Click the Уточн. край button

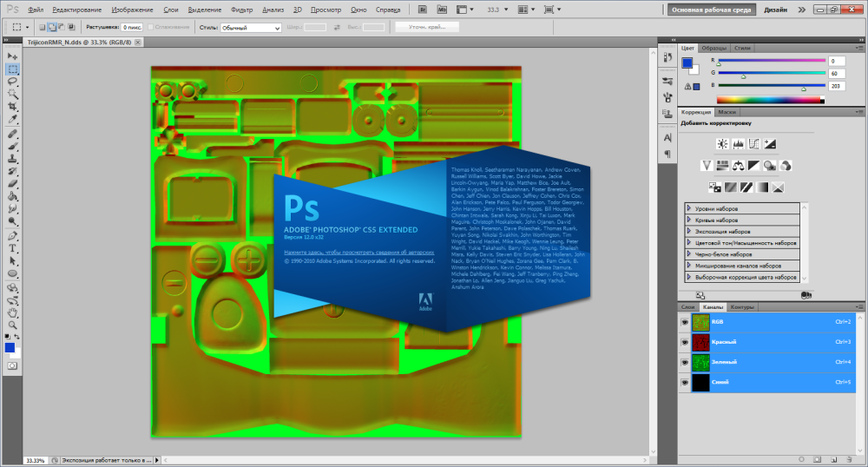click(427, 27)
